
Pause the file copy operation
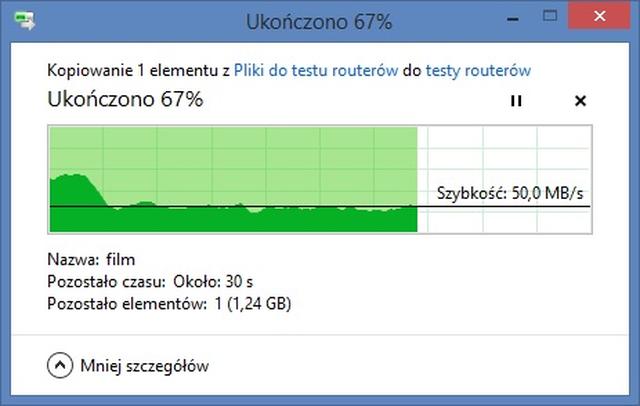(516, 101)
